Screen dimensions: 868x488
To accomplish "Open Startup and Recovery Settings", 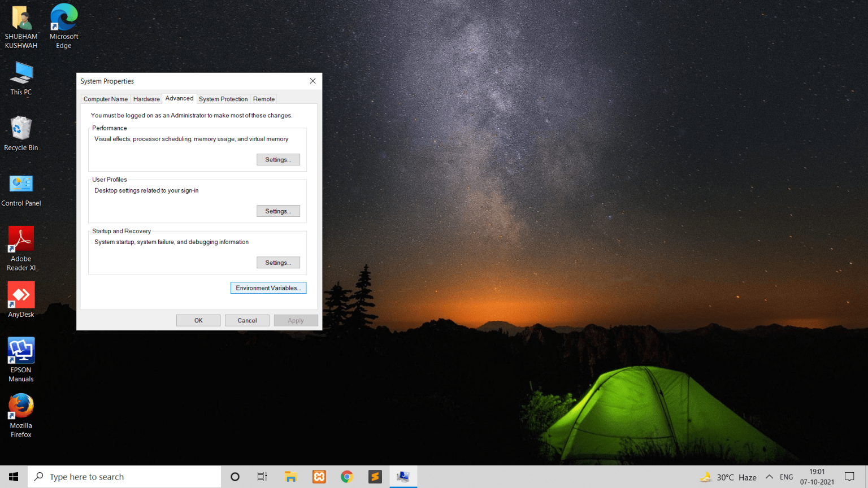I will [278, 263].
